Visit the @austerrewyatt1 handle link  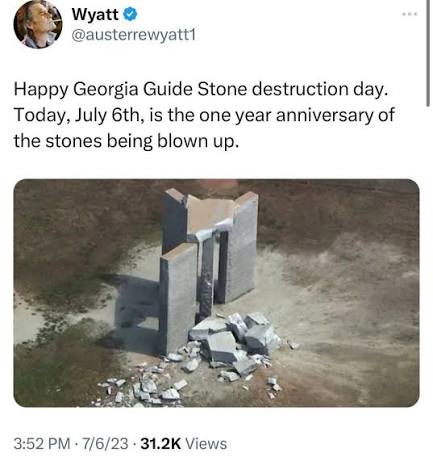(x=133, y=35)
